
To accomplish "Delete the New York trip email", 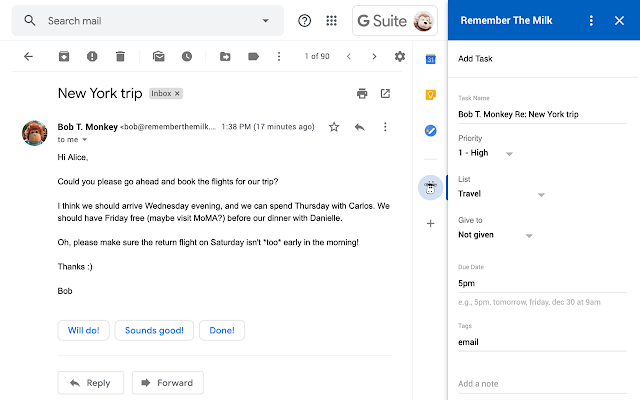I will (120, 56).
